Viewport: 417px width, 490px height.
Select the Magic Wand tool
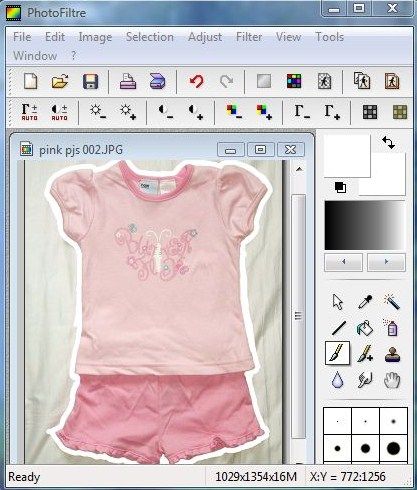392,302
